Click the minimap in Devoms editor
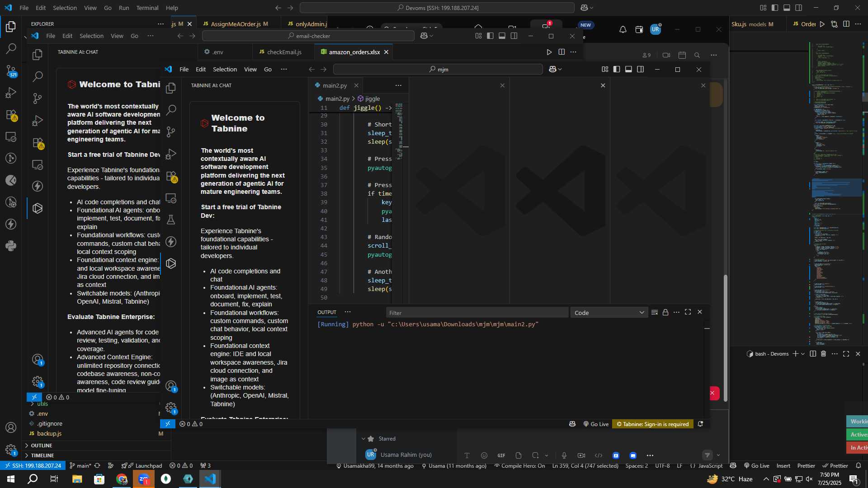The image size is (868, 488). (835, 194)
